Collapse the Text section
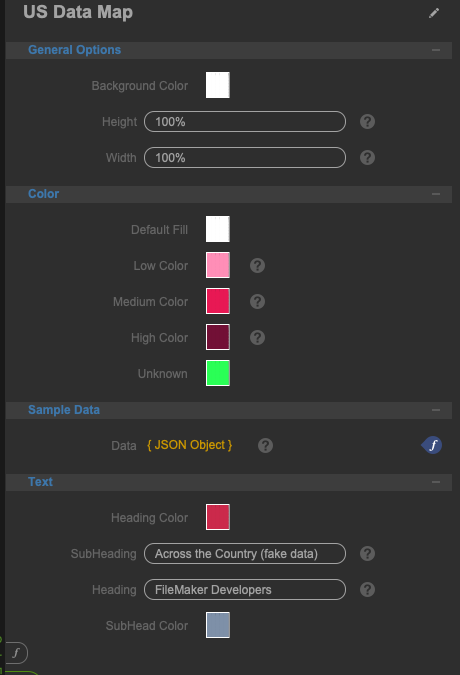 436,482
